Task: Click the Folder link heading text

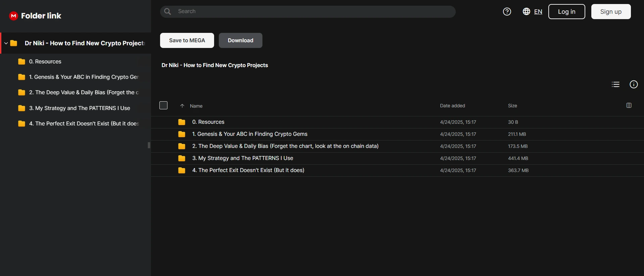Action: (41, 16)
